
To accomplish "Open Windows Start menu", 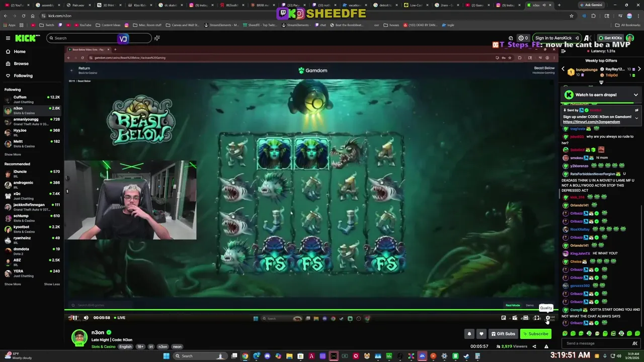I will pos(166,356).
